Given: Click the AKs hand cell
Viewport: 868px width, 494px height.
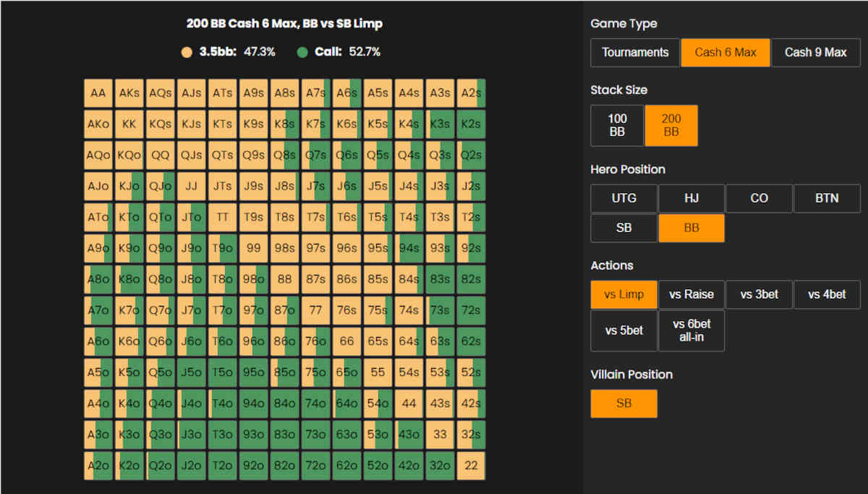Looking at the screenshot, I should click(x=129, y=93).
